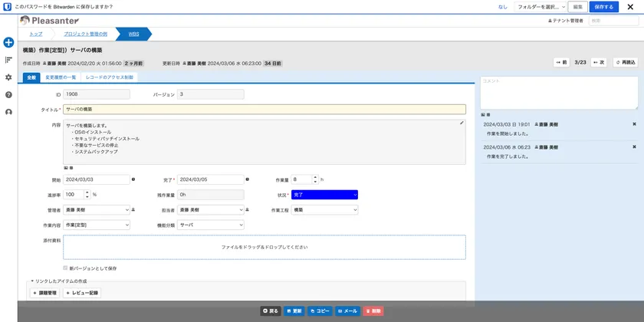Image resolution: width=644 pixels, height=322 pixels.
Task: Open date picker icon beside 開始 field
Action: point(133,179)
